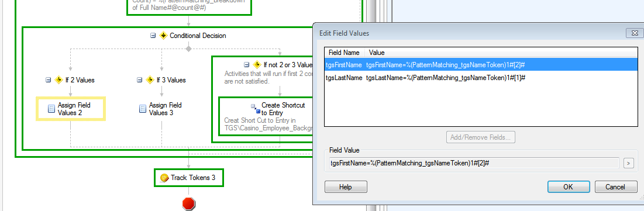The height and width of the screenshot is (211, 644).
Task: Click the 'Activities that will run' description text
Action: pos(268,78)
